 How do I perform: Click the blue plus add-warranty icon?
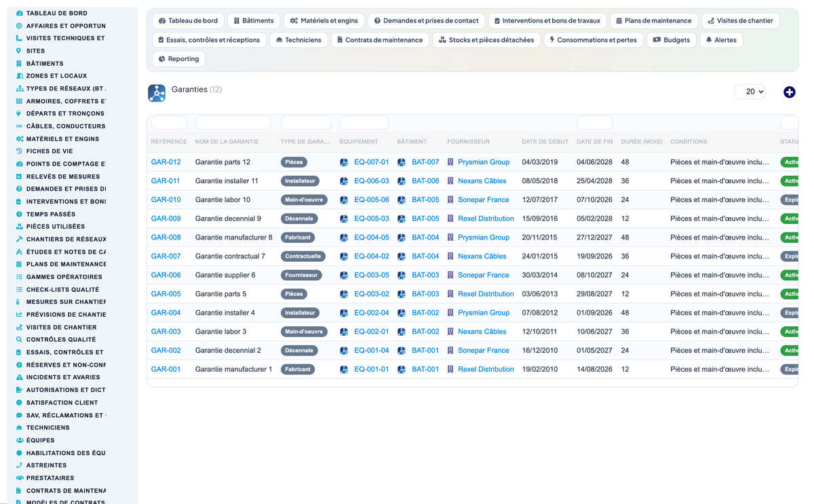(x=789, y=92)
